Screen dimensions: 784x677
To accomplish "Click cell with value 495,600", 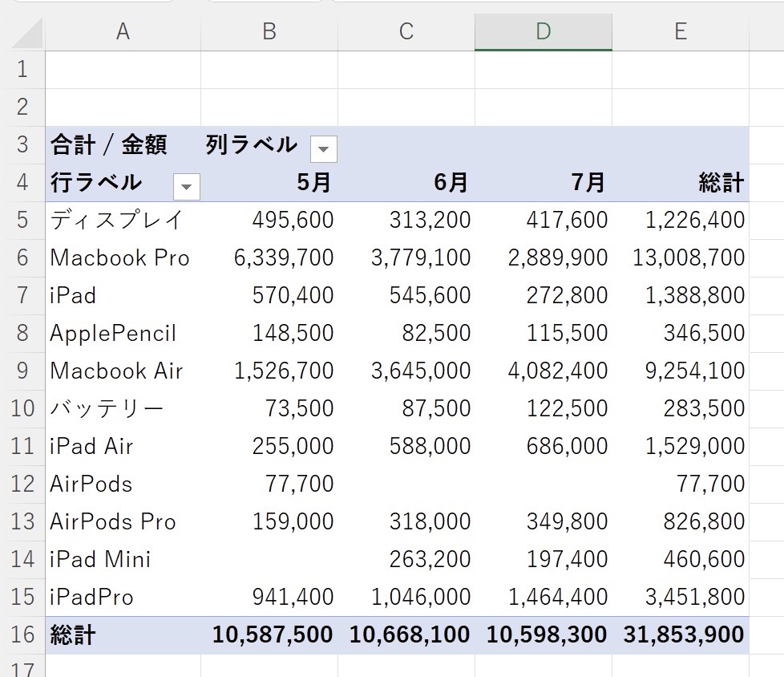I will (x=269, y=220).
